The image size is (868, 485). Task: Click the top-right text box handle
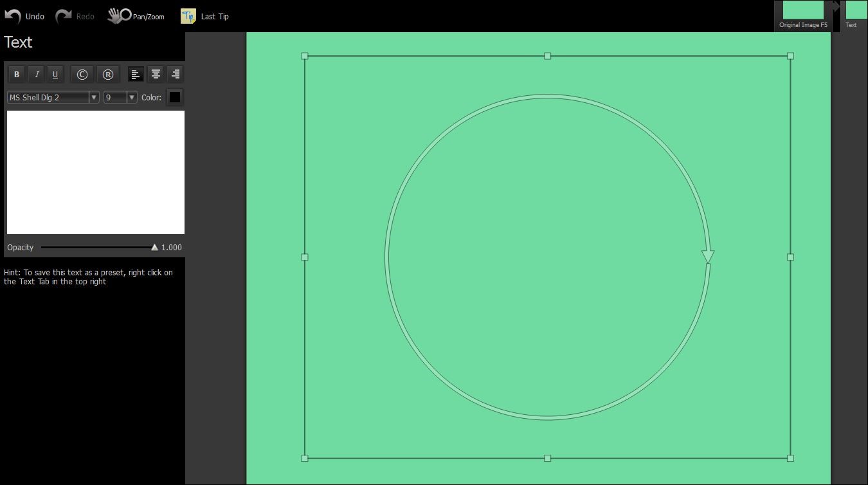coord(790,56)
